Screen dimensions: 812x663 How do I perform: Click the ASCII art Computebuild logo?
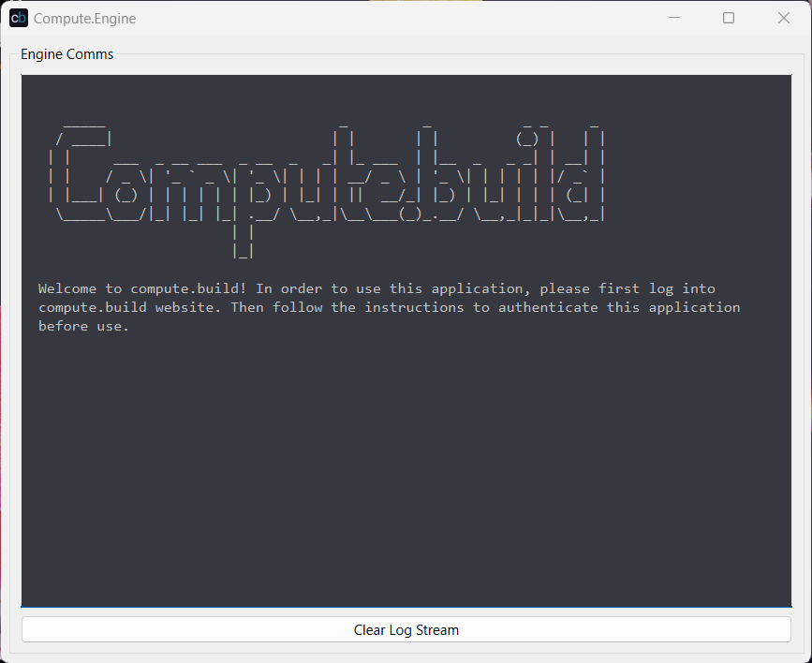[x=328, y=178]
